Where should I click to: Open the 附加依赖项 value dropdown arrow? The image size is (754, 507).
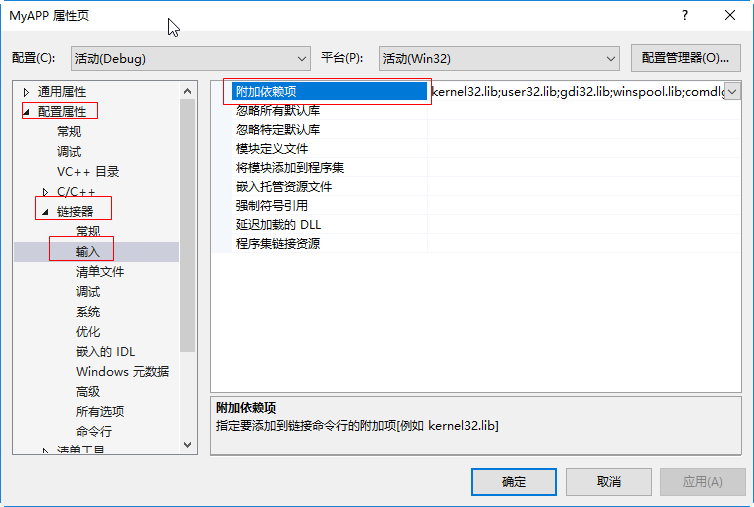tap(732, 91)
